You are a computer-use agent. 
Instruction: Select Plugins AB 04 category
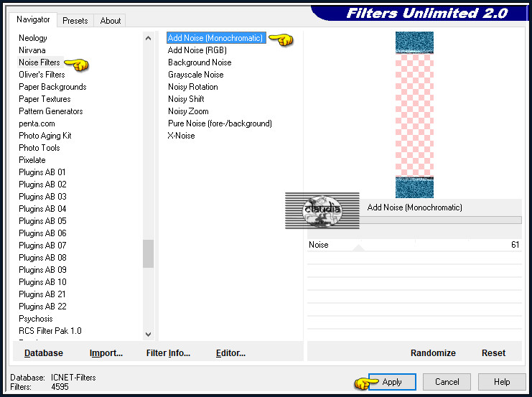tap(42, 209)
